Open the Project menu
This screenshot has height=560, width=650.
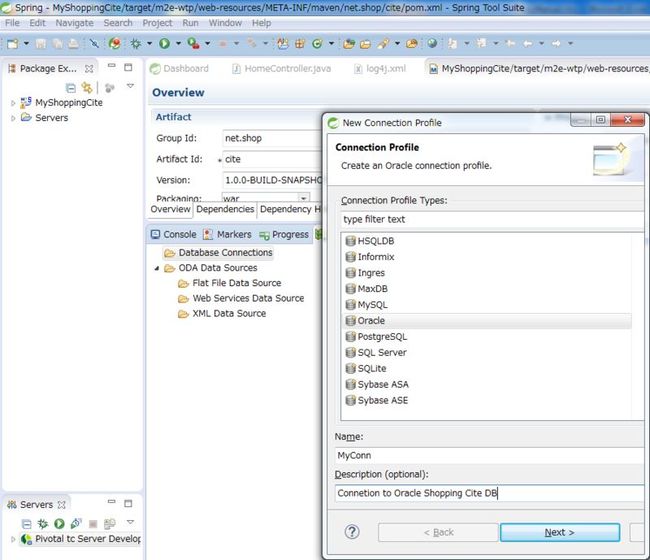coord(157,23)
